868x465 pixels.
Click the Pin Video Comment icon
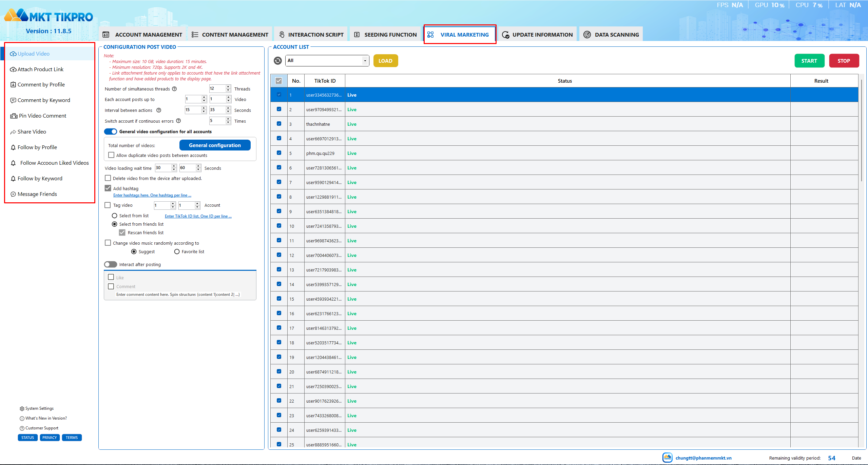(x=14, y=116)
